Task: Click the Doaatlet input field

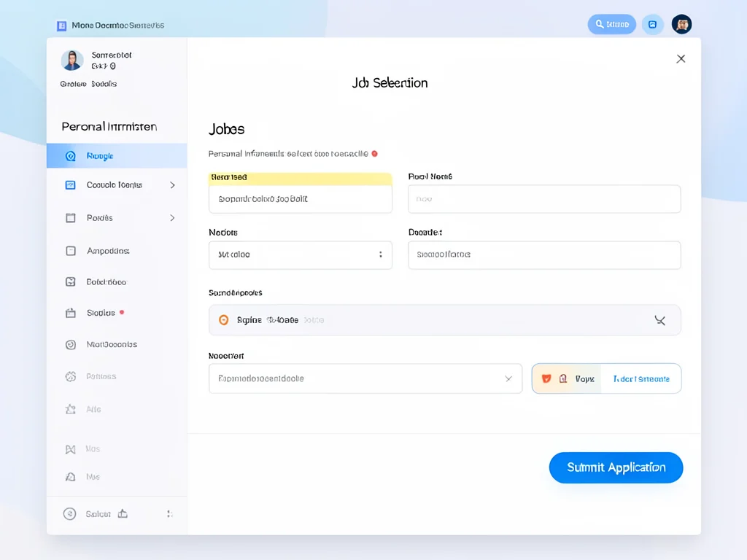Action: [544, 254]
